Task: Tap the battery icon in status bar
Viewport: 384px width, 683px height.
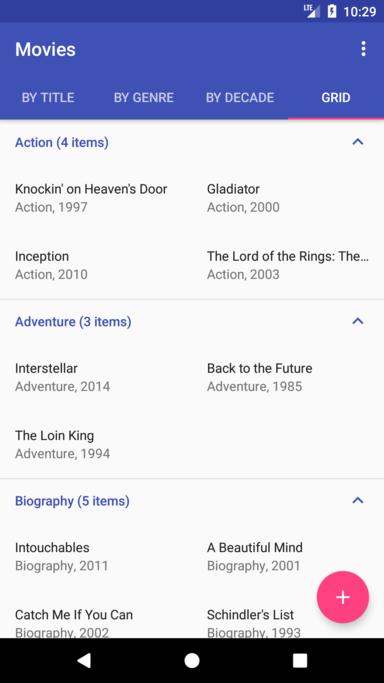Action: tap(332, 11)
